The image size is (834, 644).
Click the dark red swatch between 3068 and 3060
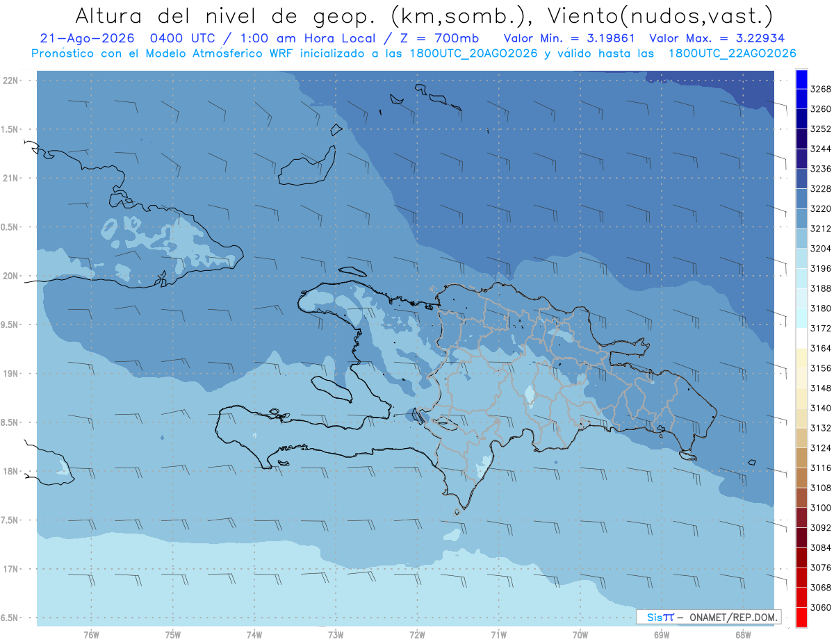point(801,597)
